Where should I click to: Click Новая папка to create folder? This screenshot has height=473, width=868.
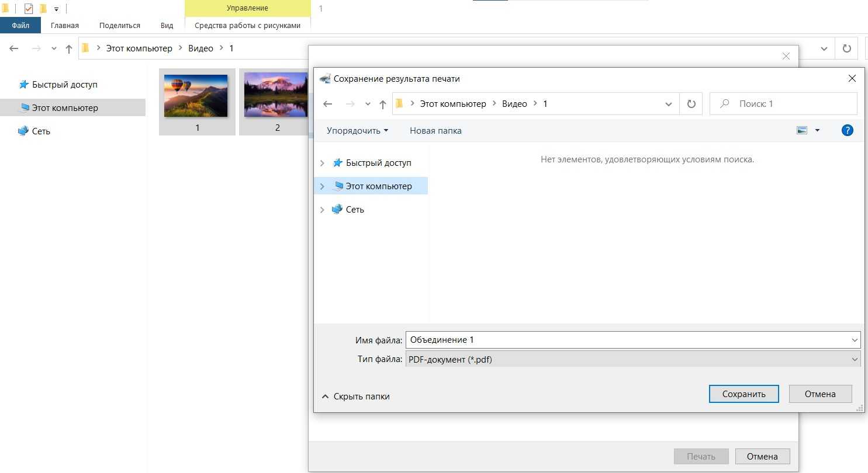pos(435,131)
